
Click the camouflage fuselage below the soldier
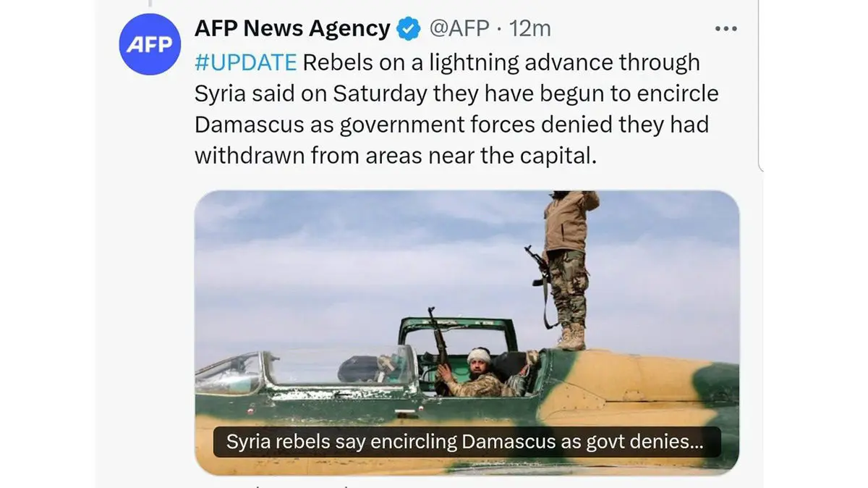(x=629, y=384)
